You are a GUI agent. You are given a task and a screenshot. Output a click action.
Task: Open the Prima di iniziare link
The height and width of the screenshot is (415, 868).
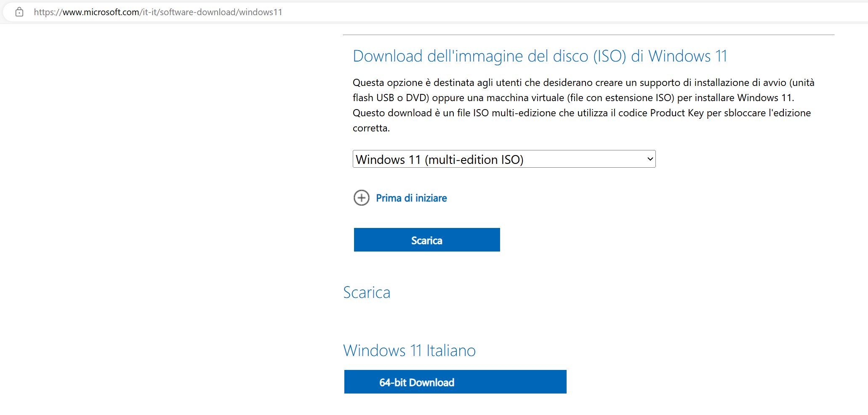pyautogui.click(x=411, y=198)
